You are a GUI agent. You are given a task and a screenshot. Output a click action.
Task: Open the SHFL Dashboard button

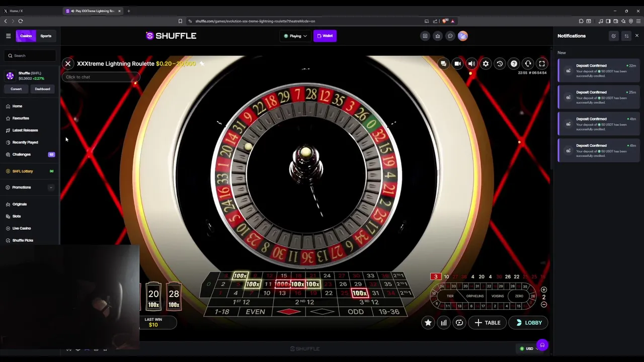(42, 89)
